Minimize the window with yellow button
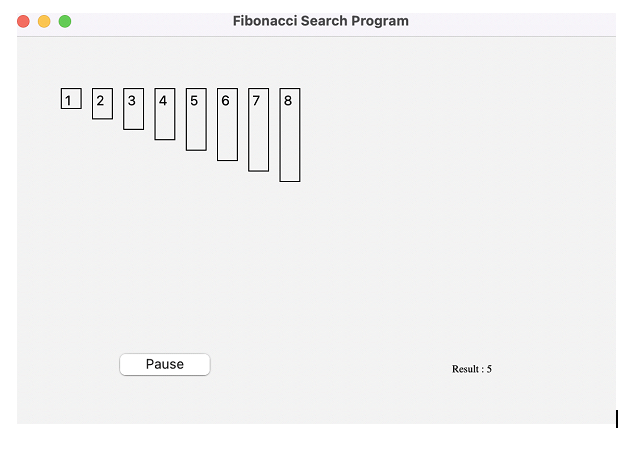 [x=44, y=21]
